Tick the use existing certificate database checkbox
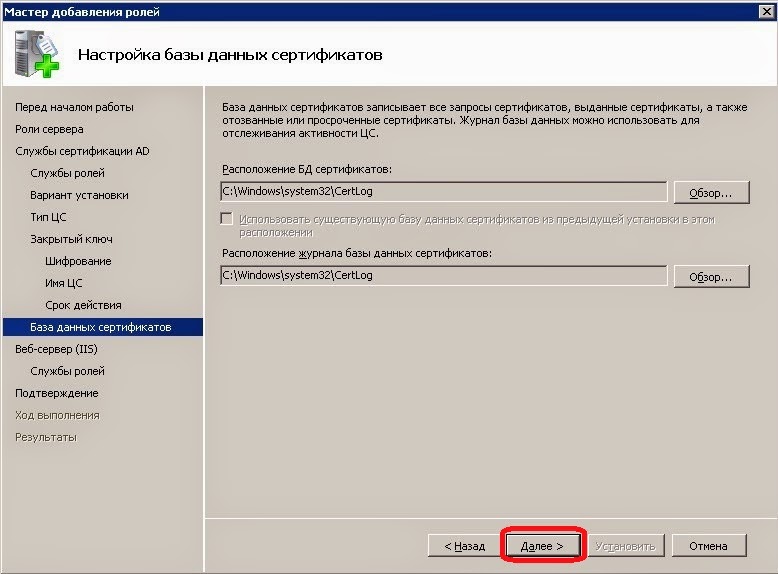Image resolution: width=778 pixels, height=574 pixels. (x=227, y=219)
